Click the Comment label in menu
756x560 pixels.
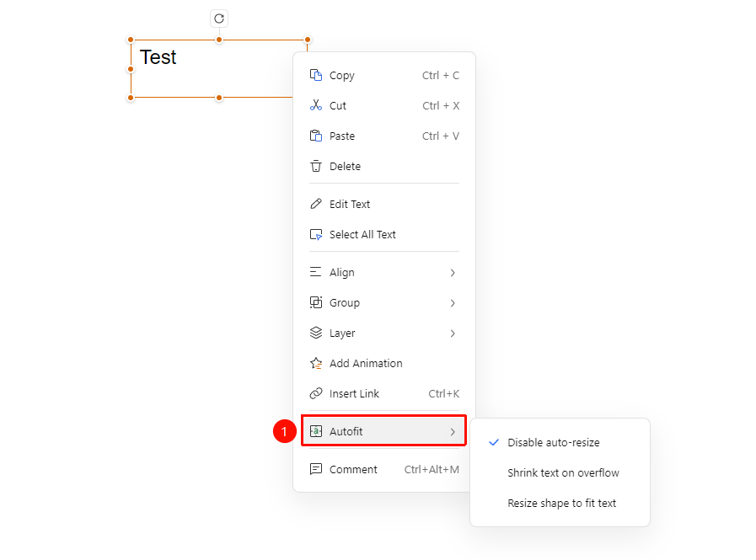tap(353, 469)
